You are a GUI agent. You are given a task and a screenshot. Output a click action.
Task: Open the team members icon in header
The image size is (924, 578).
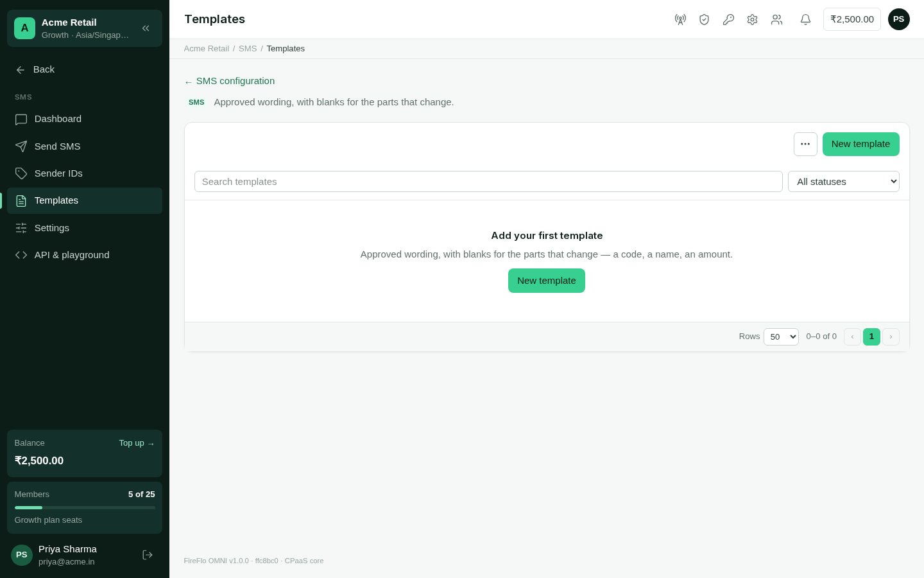(776, 19)
